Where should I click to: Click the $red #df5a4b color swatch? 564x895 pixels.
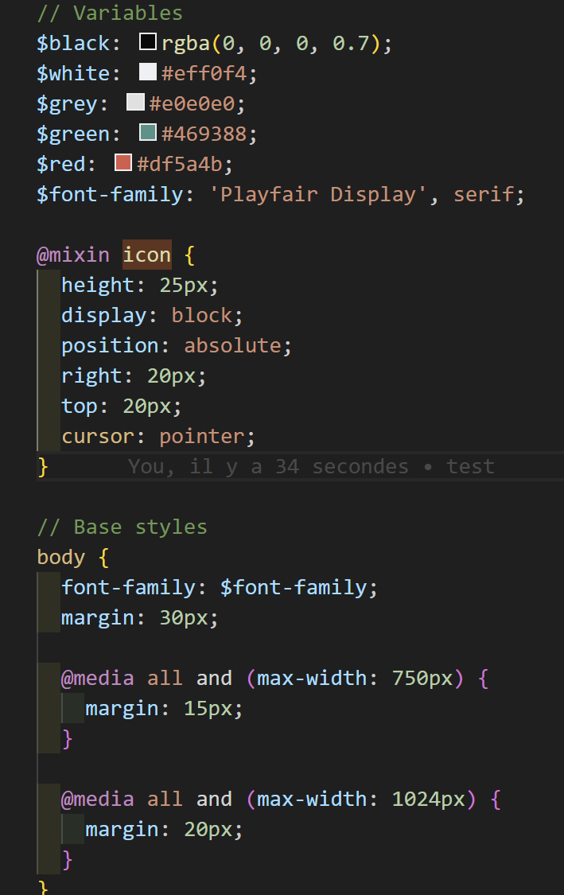pyautogui.click(x=123, y=163)
